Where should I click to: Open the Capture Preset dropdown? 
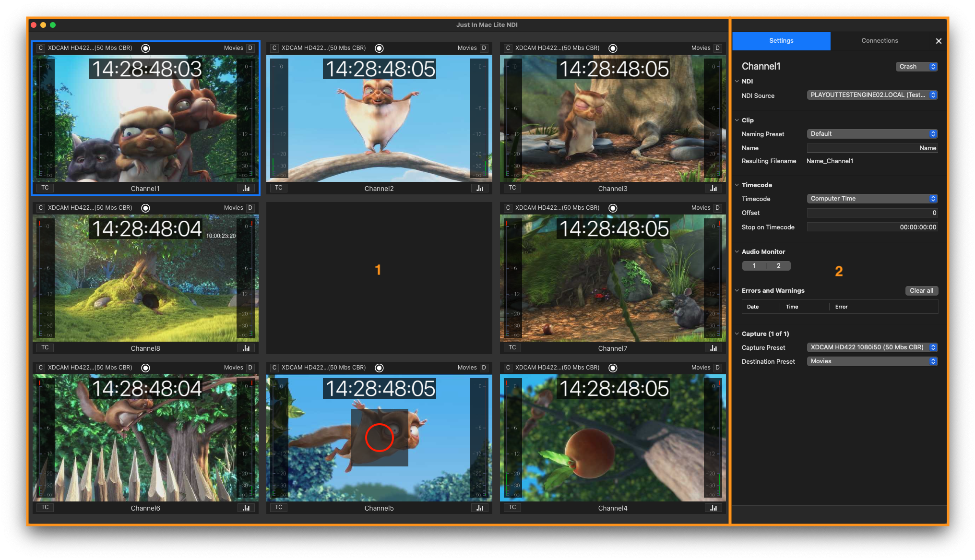[x=872, y=347]
